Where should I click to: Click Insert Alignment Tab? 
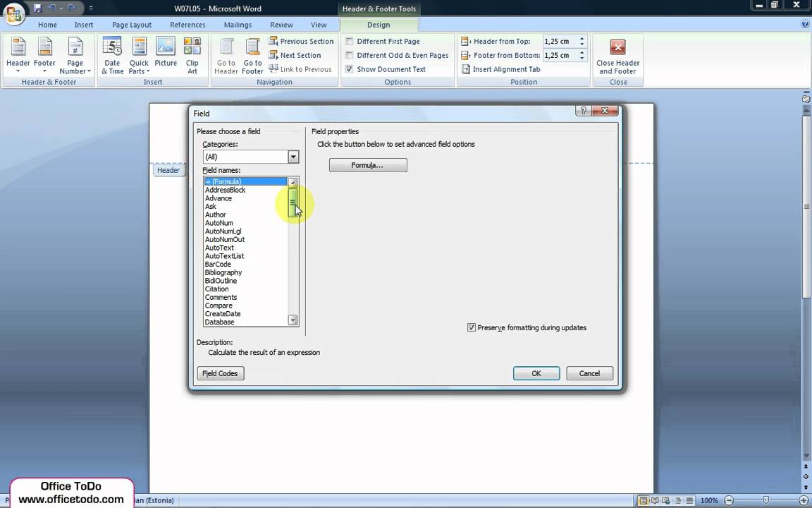pos(500,69)
